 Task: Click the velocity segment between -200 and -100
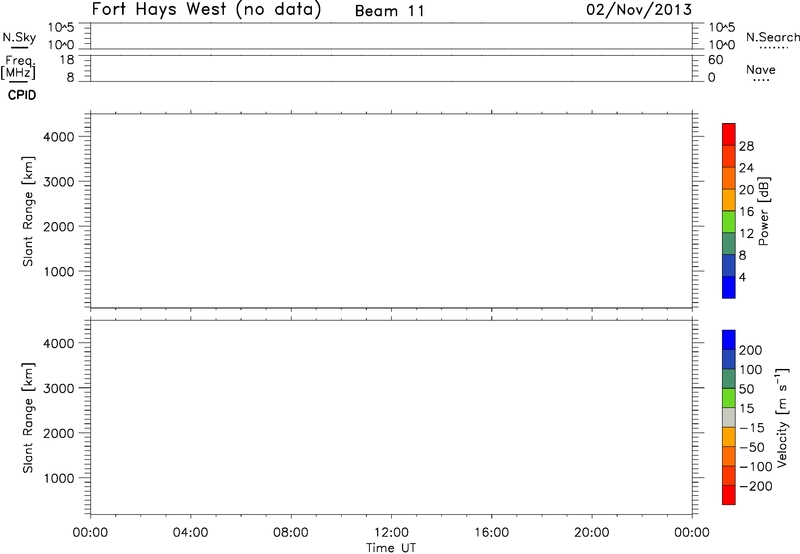[729, 476]
